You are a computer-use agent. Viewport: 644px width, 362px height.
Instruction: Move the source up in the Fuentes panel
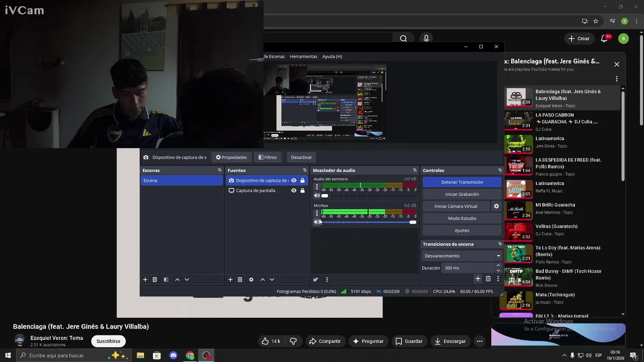pyautogui.click(x=262, y=280)
